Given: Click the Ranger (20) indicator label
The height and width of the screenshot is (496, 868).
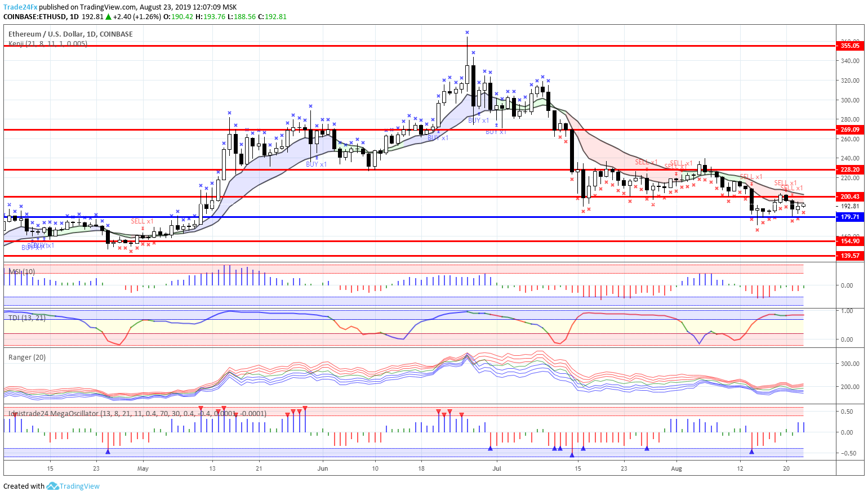Looking at the screenshot, I should [x=27, y=358].
